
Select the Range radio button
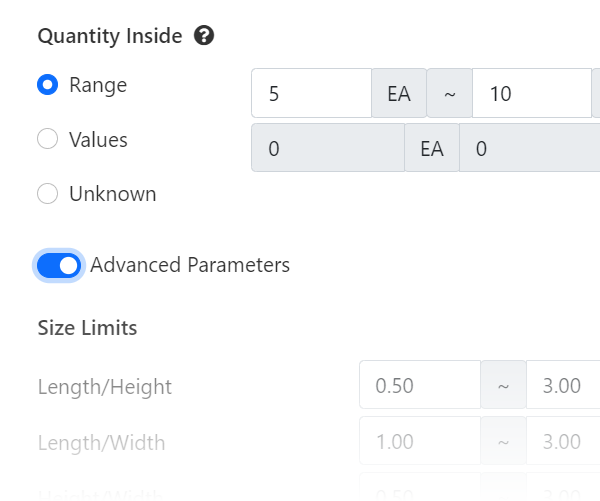click(47, 85)
